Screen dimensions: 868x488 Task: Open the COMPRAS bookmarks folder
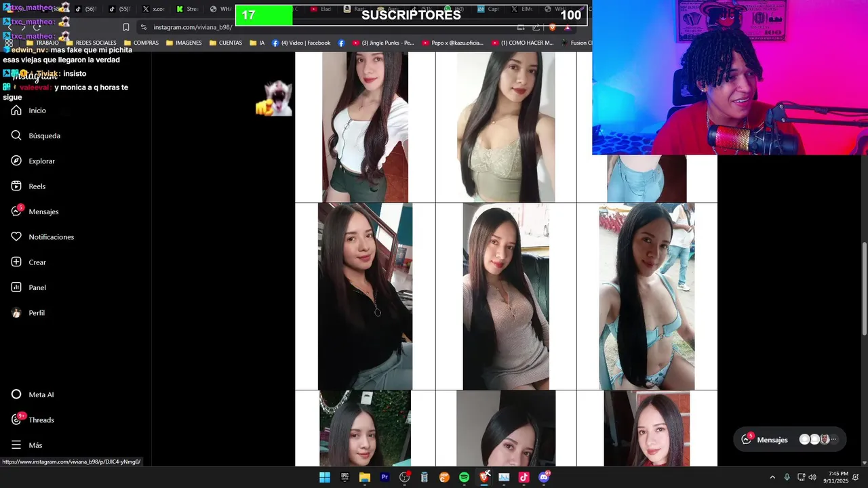coord(141,43)
